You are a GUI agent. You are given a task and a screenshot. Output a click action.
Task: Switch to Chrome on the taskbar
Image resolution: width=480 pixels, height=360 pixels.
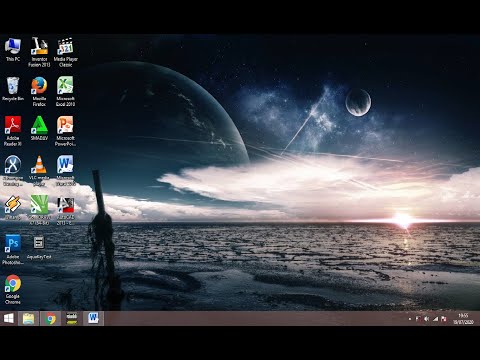tap(50, 319)
